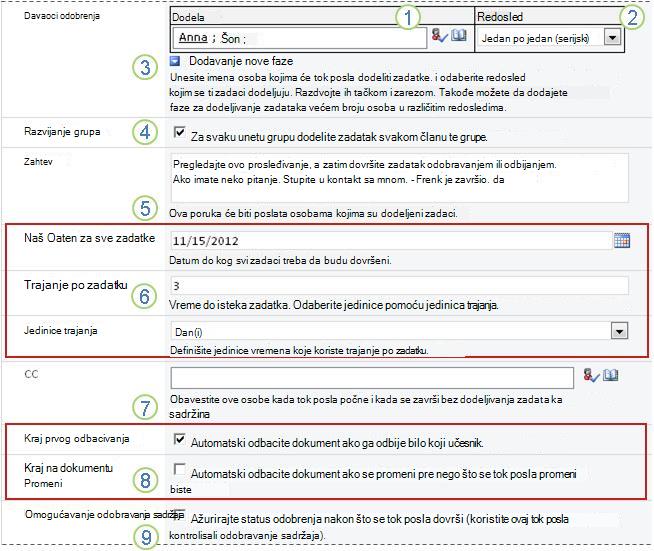Image resolution: width=654 pixels, height=551 pixels.
Task: Click Check Names icon beside Dodela field
Action: pyautogui.click(x=439, y=35)
